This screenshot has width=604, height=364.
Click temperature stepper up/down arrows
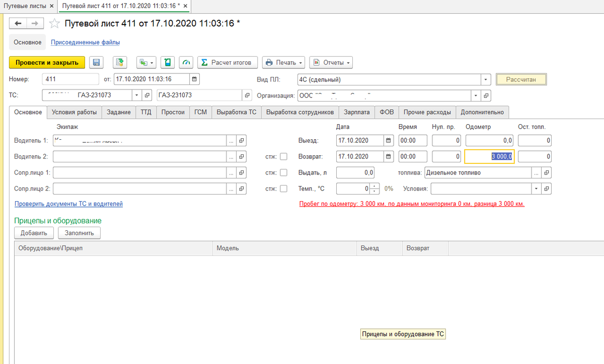coord(374,189)
